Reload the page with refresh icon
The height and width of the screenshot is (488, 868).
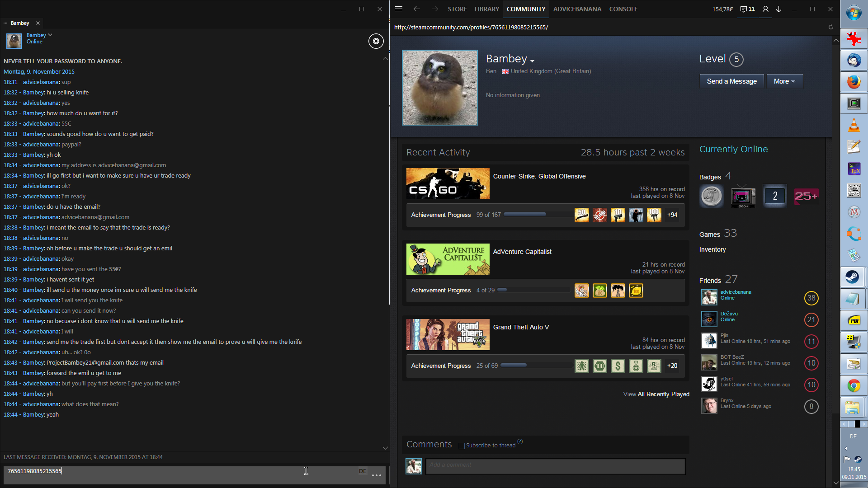click(830, 27)
